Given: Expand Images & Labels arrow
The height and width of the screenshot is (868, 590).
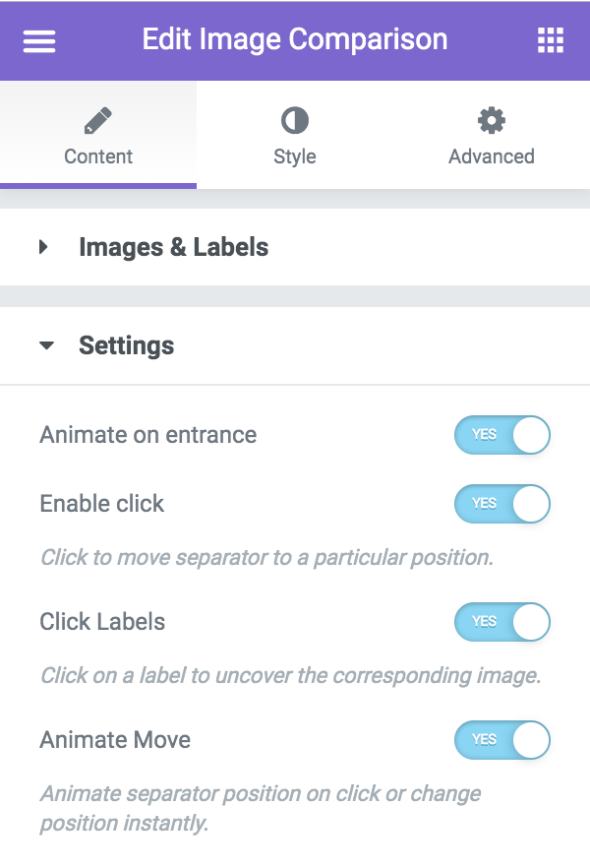Looking at the screenshot, I should click(x=43, y=247).
